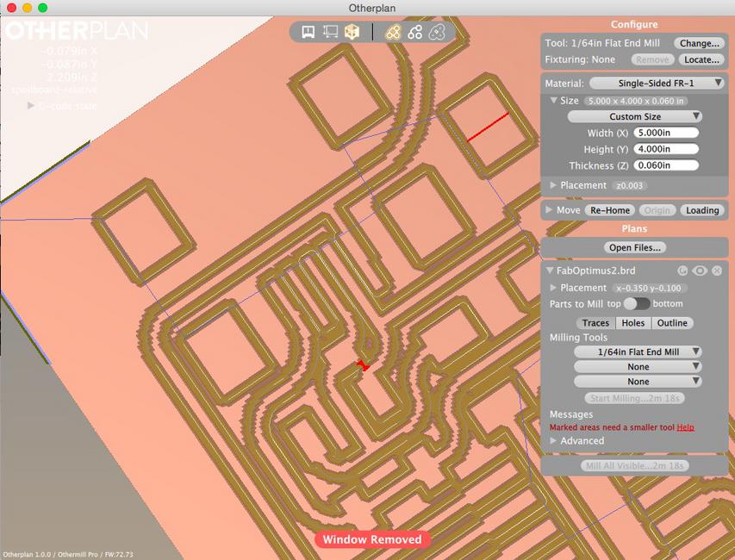Click the 'Marked areas need a smaller tool' message
Viewport: 735px width, 560px height.
click(x=612, y=427)
